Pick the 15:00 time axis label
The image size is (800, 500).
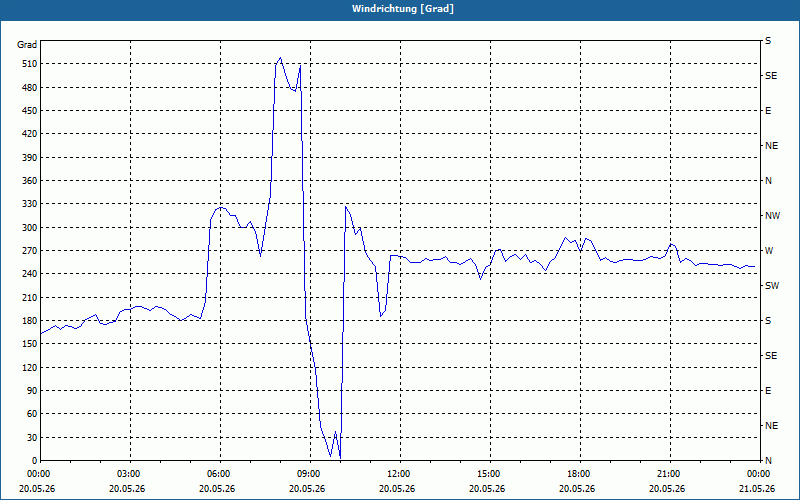489,474
